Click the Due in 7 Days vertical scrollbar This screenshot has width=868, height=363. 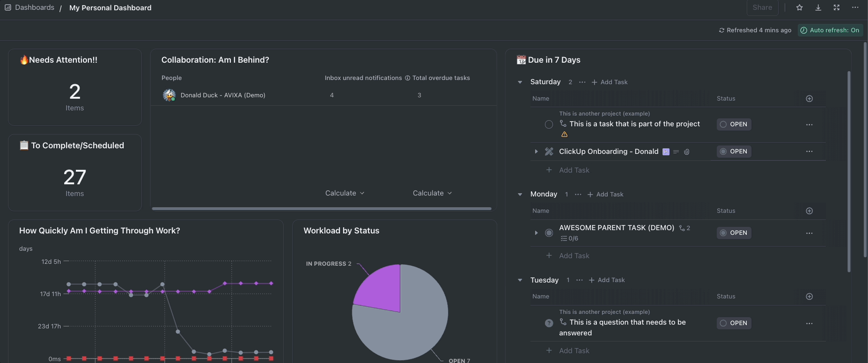(849, 171)
